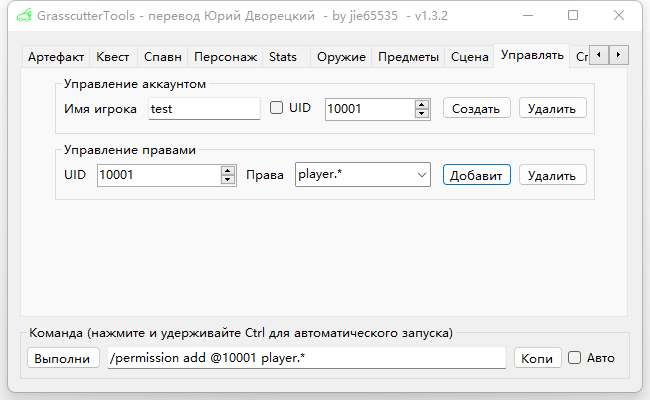This screenshot has height=400, width=650.
Task: Increment the permissions UID spinner value
Action: (227, 170)
